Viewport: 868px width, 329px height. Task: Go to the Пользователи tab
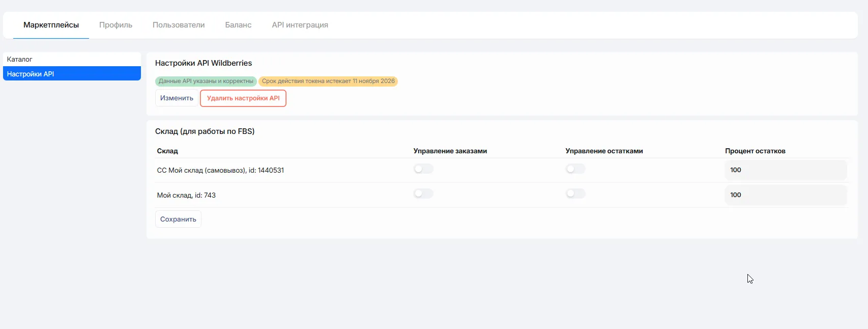coord(179,25)
